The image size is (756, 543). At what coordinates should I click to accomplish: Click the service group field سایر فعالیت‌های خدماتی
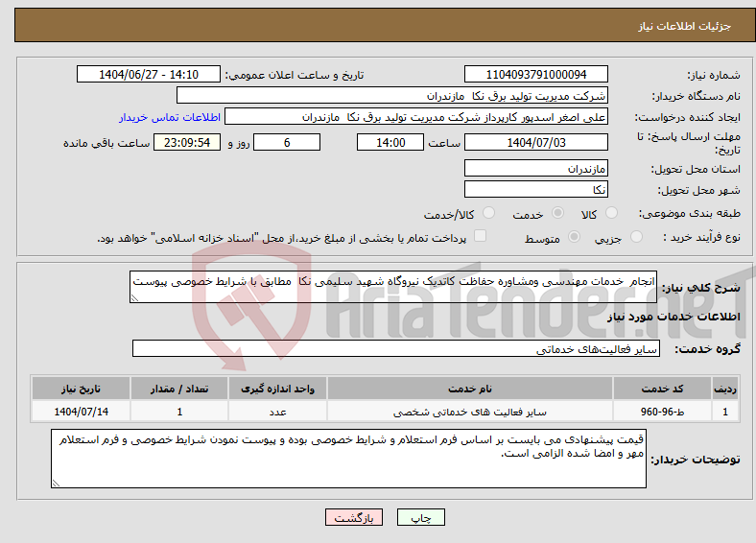pyautogui.click(x=396, y=348)
